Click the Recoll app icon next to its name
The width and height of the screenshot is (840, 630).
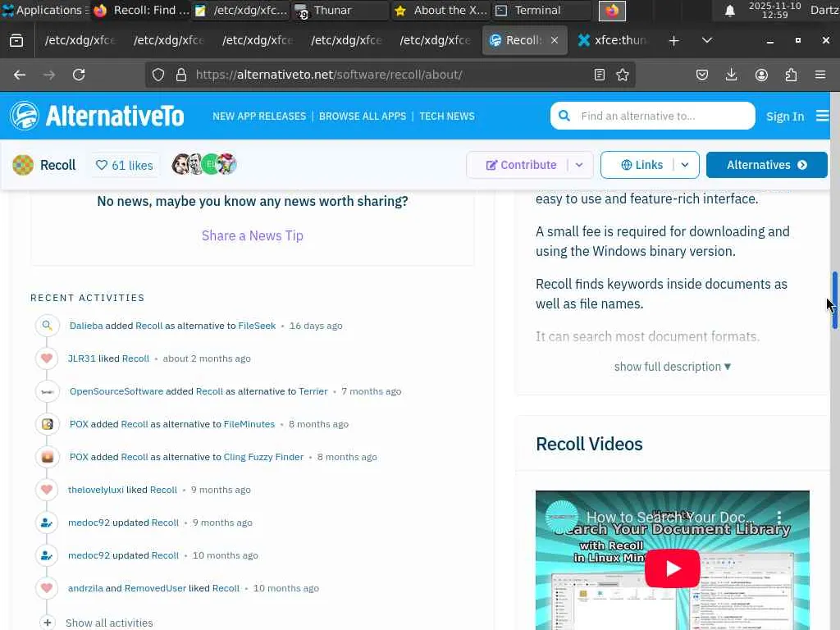(23, 165)
